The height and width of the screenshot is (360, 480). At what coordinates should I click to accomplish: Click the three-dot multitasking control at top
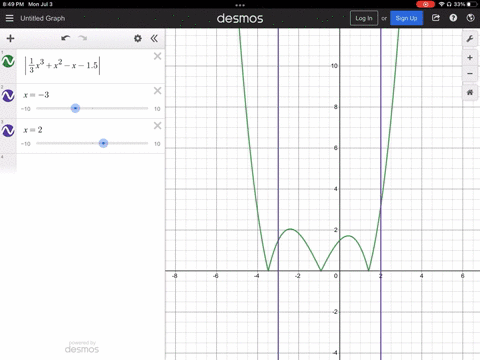pyautogui.click(x=240, y=5)
